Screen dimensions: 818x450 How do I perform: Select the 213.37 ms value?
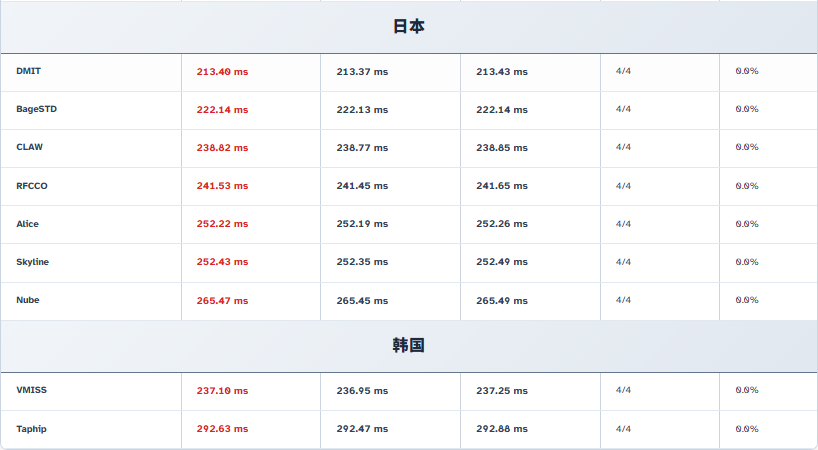pos(362,71)
